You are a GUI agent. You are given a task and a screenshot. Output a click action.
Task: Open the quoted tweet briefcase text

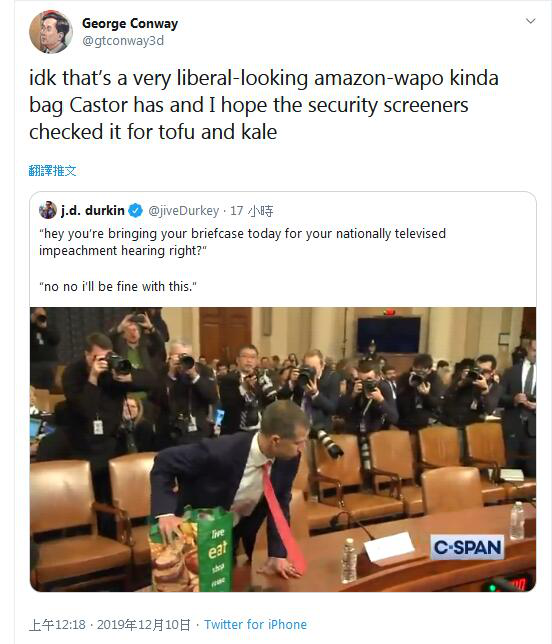click(242, 242)
